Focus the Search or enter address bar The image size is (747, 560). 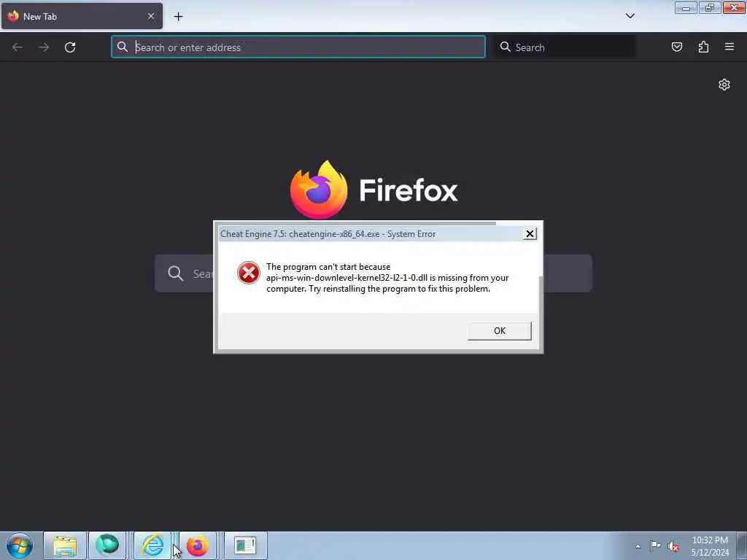coord(298,47)
